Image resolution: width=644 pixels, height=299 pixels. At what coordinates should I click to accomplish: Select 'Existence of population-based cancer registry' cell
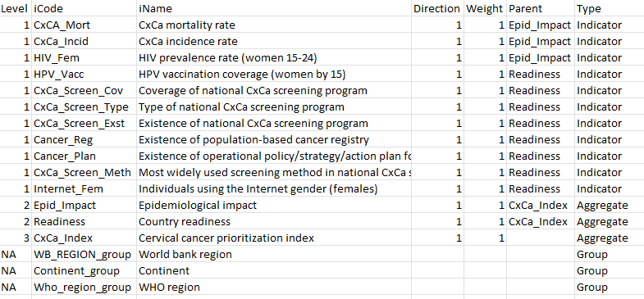[274, 140]
